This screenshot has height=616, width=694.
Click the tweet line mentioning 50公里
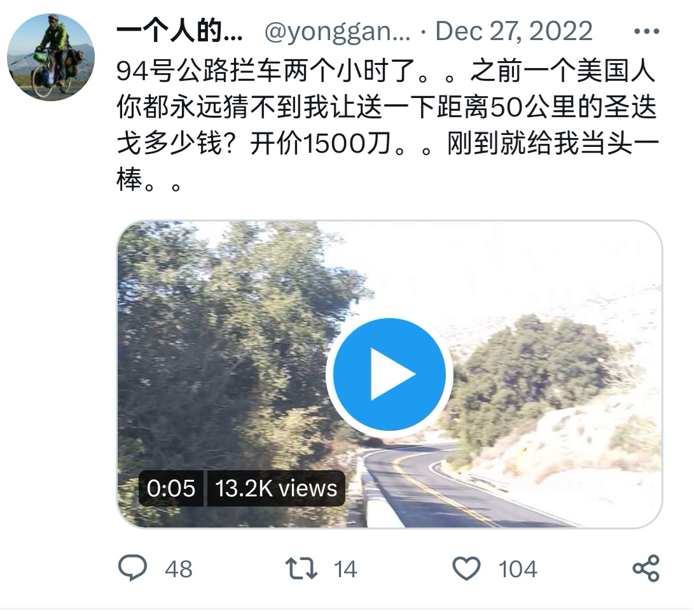pyautogui.click(x=386, y=107)
